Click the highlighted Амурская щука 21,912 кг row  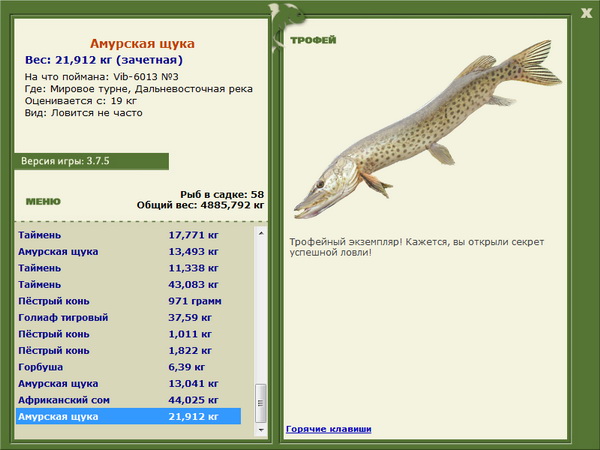(x=129, y=416)
